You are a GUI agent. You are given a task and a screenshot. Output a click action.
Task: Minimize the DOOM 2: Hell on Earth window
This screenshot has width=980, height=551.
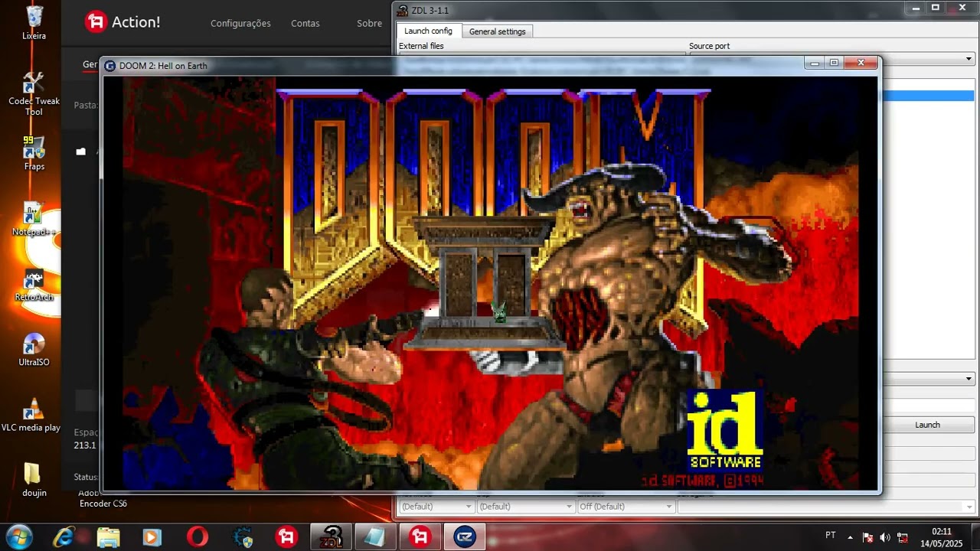[x=815, y=63]
